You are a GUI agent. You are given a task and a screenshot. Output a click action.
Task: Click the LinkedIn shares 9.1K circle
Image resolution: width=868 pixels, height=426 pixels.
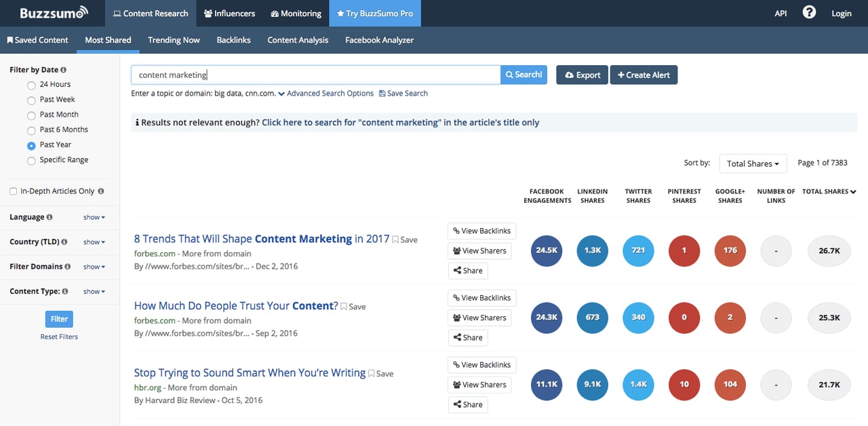coord(593,384)
